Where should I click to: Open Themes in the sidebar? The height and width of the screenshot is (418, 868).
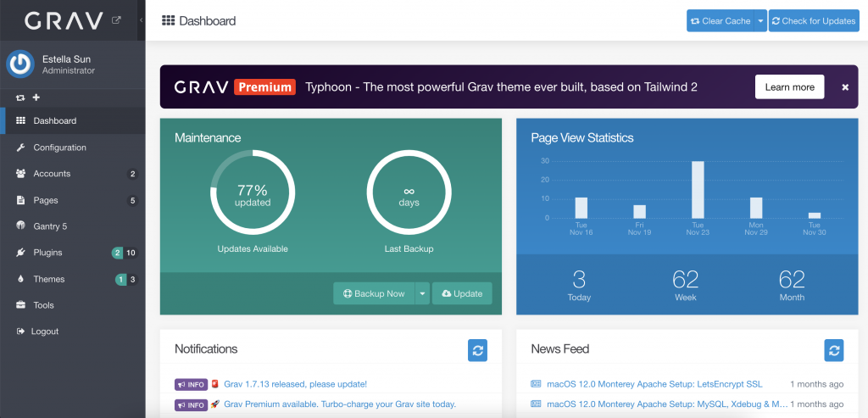click(73, 279)
